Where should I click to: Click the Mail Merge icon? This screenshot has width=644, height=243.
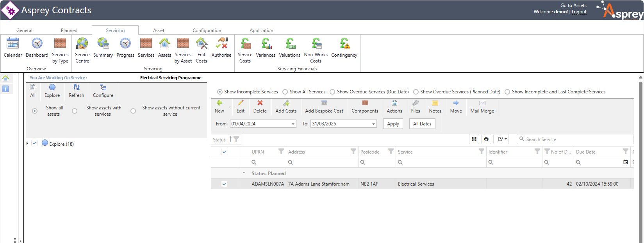tap(482, 106)
